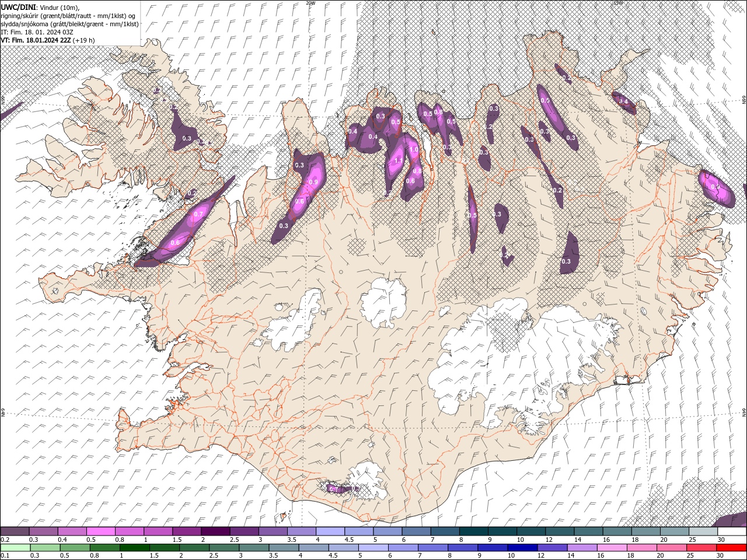Click the grey-green 3 swatch in bottom legend row
The image size is (747, 560).
pos(253,548)
